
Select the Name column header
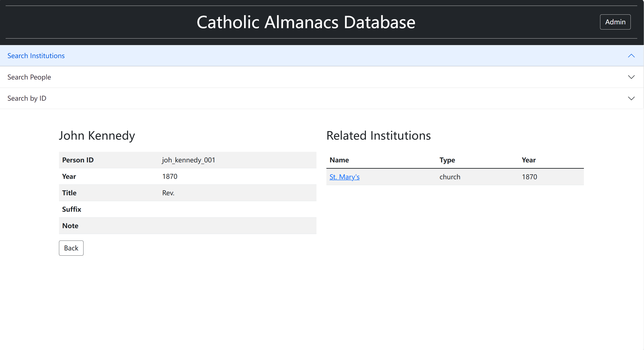tap(339, 160)
